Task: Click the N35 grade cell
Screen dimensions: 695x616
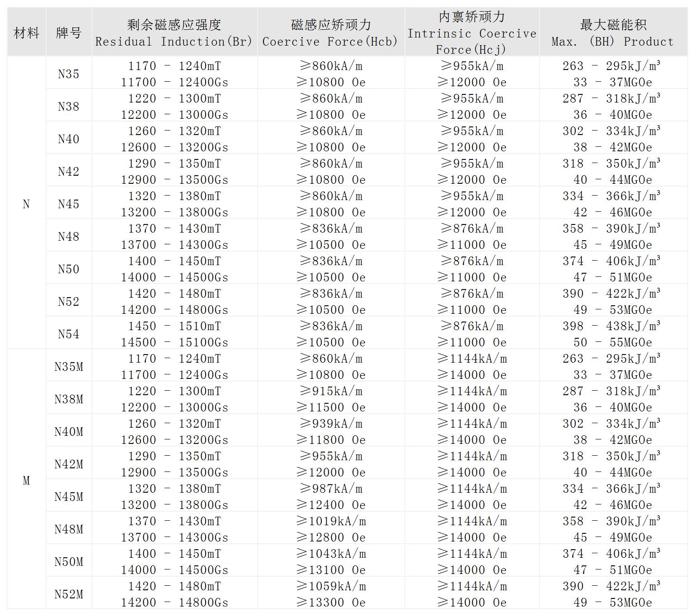Action: [x=69, y=74]
